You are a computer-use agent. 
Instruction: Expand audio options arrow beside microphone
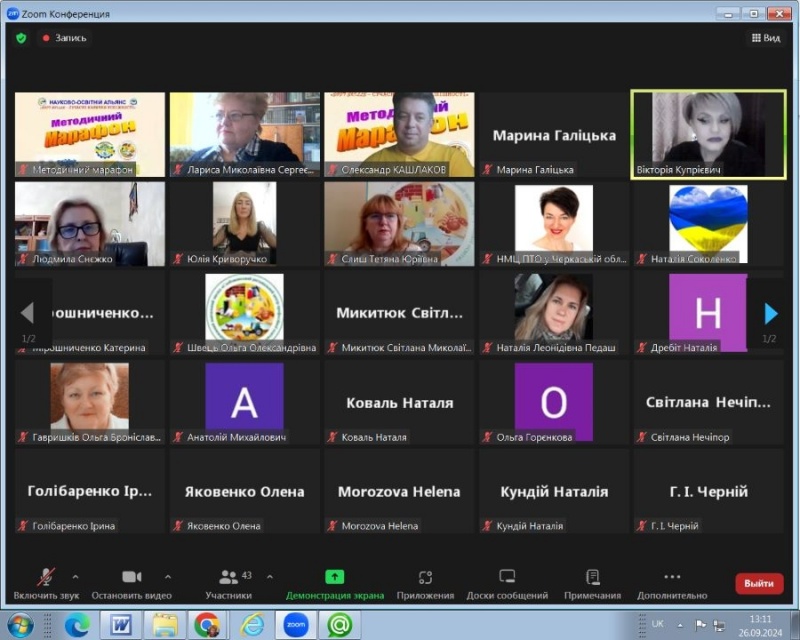point(75,577)
